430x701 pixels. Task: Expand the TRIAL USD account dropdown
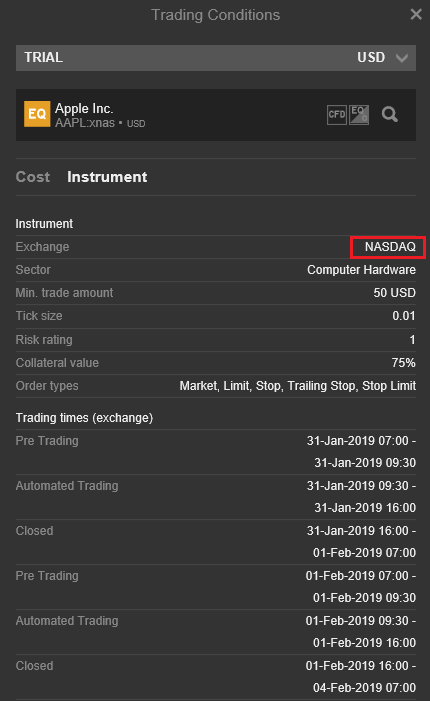(215, 58)
